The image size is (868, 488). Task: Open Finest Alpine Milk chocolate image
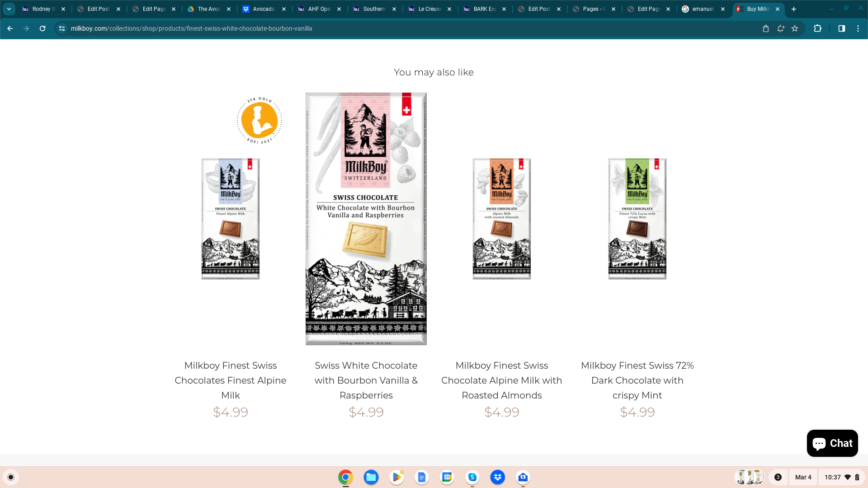231,219
